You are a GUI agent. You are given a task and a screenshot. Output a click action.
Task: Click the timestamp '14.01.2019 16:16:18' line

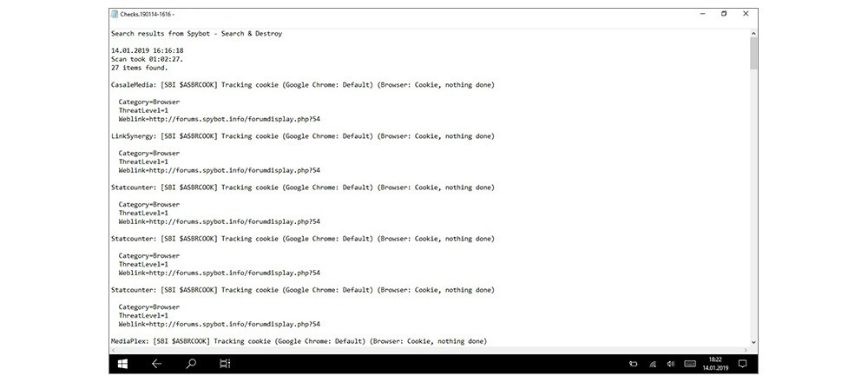point(148,51)
